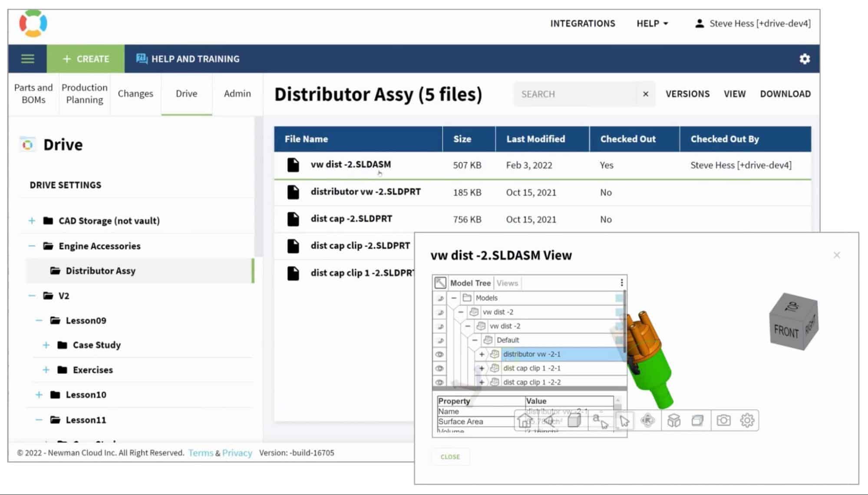The height and width of the screenshot is (495, 868).
Task: Click the user account icon
Action: [699, 23]
